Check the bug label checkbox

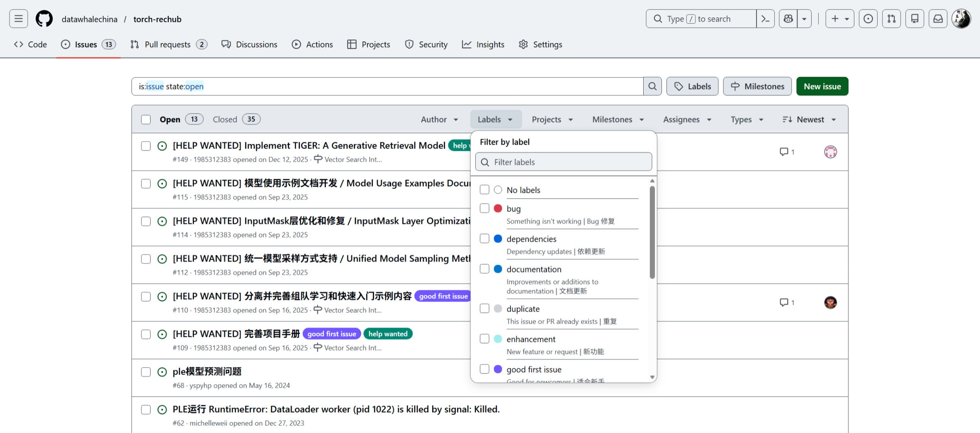484,208
